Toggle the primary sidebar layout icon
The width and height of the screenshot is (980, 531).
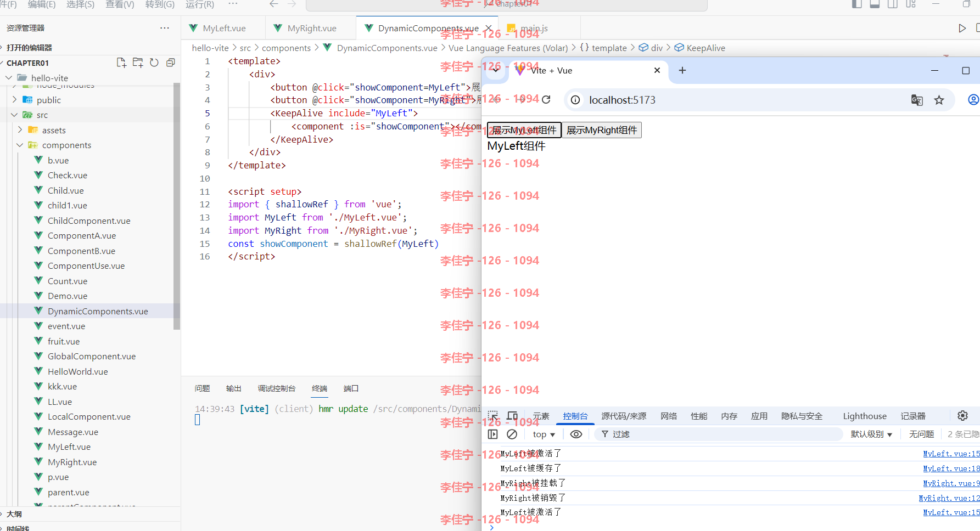(857, 4)
